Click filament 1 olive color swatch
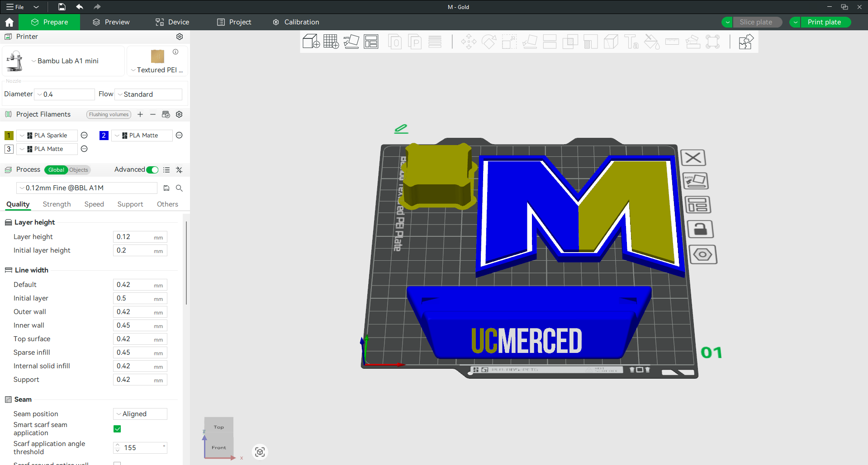Image resolution: width=868 pixels, height=465 pixels. pyautogui.click(x=9, y=135)
